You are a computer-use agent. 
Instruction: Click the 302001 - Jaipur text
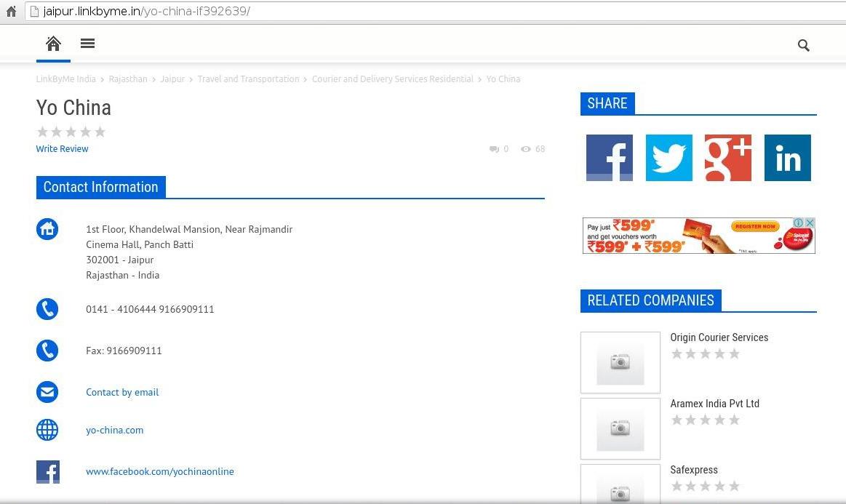click(x=120, y=260)
